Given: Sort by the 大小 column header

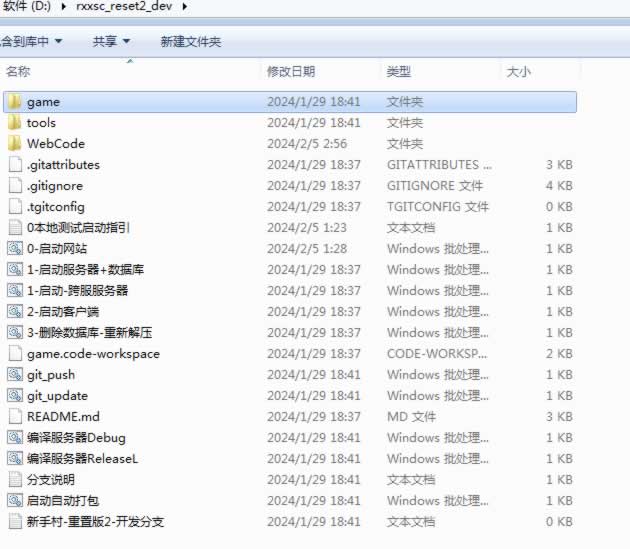Looking at the screenshot, I should (x=519, y=72).
